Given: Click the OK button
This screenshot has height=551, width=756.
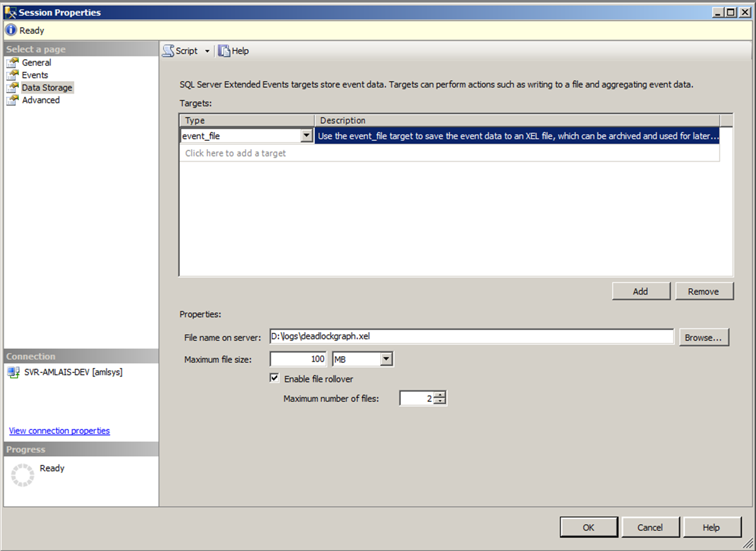Looking at the screenshot, I should click(x=589, y=528).
